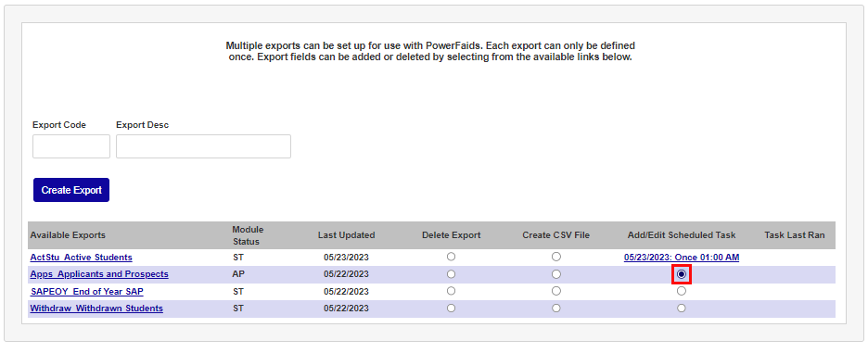Screen dimensions: 868x353
Task: Click the Export Code label
Action: pos(59,125)
